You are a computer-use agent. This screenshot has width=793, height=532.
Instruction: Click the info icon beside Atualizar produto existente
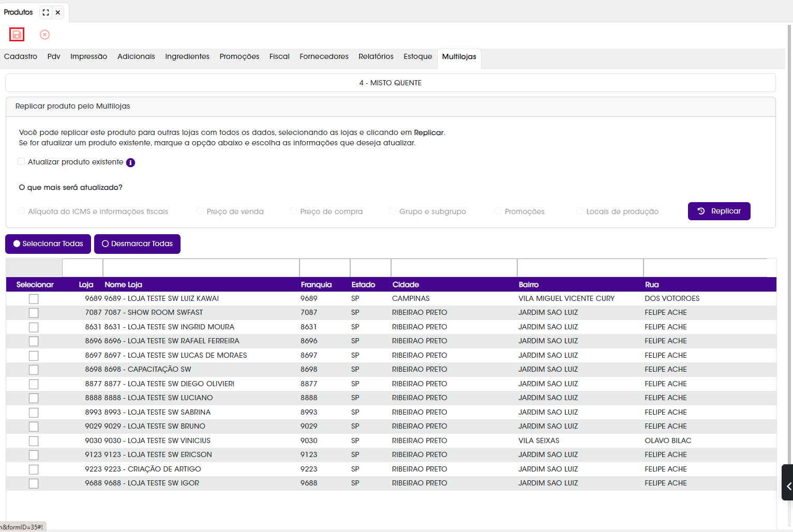(131, 162)
